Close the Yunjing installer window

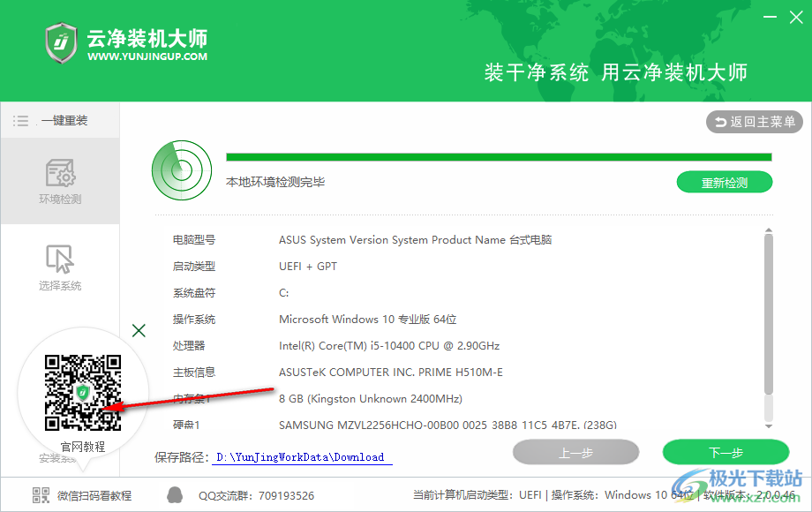(x=796, y=17)
